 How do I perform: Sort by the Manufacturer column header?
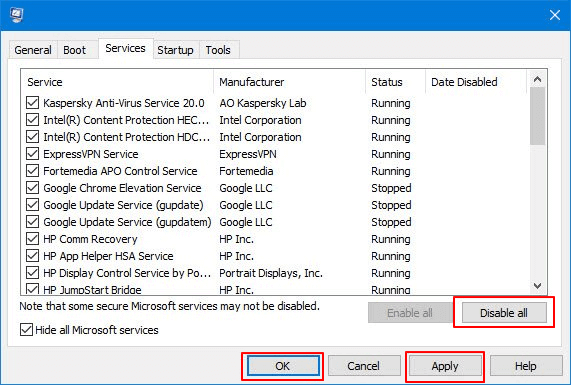tap(290, 82)
